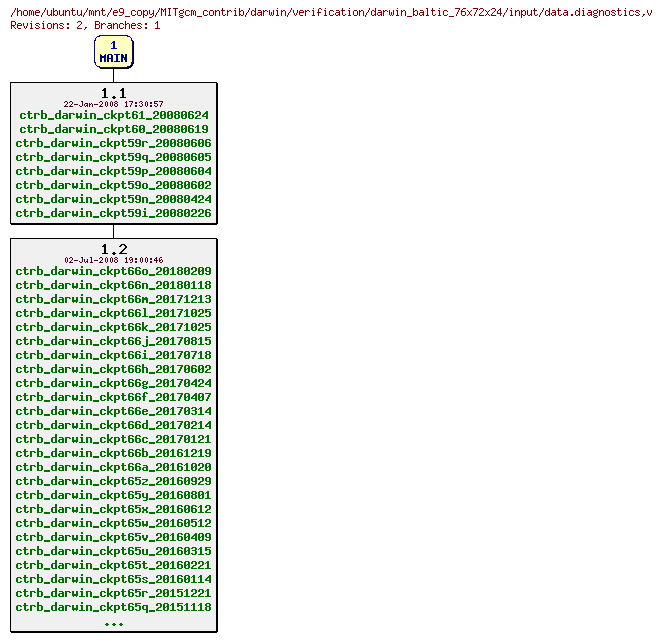Select tag ctrb_darwin_ckpt61_20080624
The width and height of the screenshot is (662, 641).
114,115
